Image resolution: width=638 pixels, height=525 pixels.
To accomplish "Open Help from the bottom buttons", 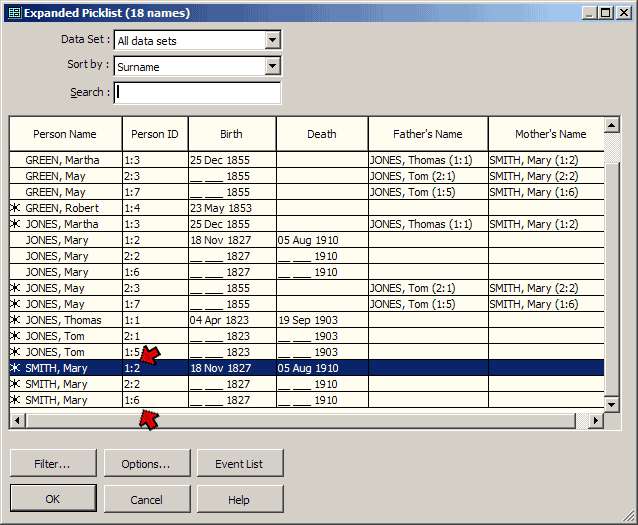I will point(240,499).
